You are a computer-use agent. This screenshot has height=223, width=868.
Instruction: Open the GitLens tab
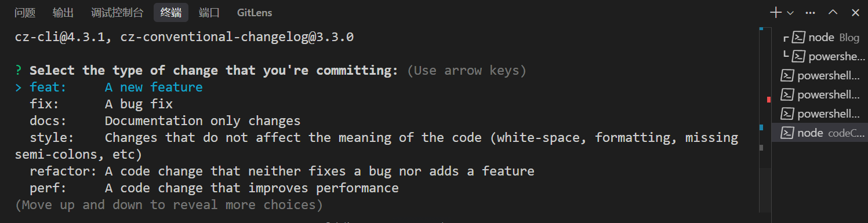(255, 12)
